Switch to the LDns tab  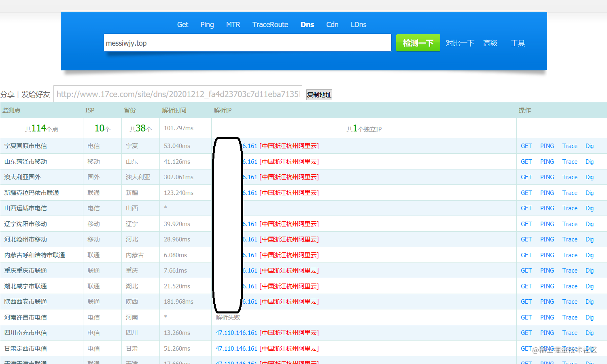359,25
